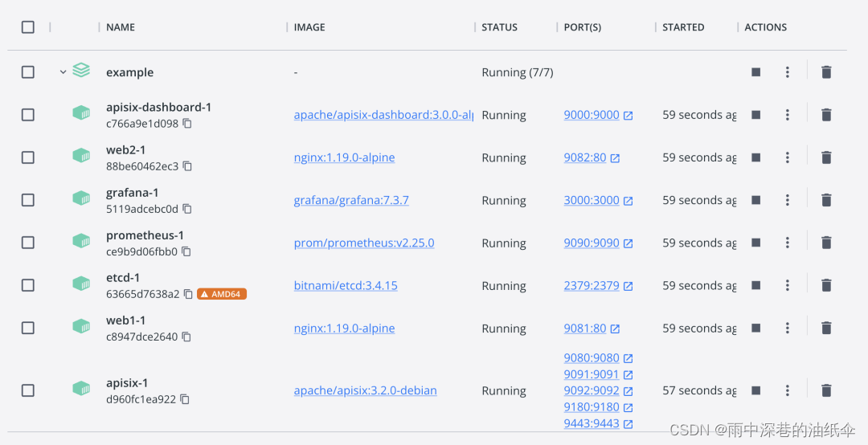This screenshot has height=445, width=868.
Task: Sort by the STARTED column header
Action: click(x=683, y=27)
